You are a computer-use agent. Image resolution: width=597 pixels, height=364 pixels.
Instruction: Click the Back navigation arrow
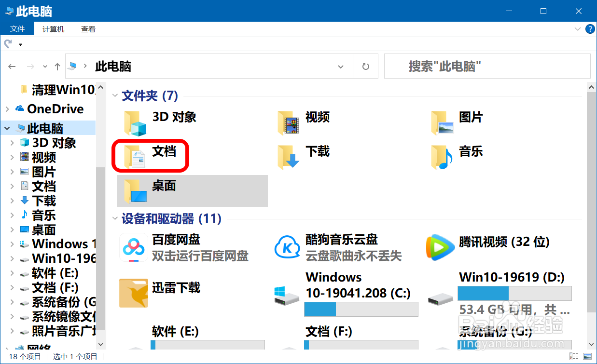[12, 66]
